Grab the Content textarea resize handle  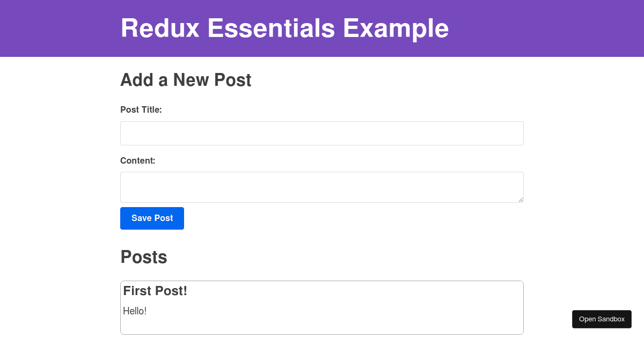[x=521, y=200]
